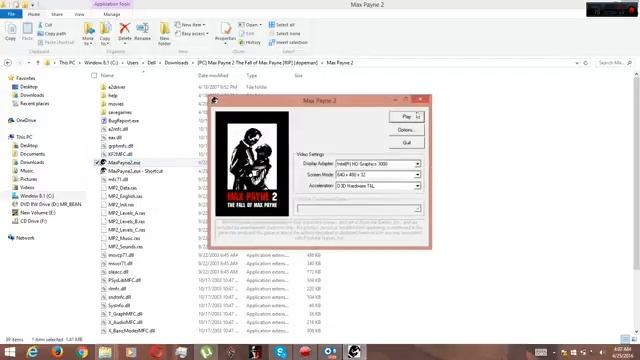Expand the Acceleration dropdown
Viewport: 640px width, 360px height.
417,186
